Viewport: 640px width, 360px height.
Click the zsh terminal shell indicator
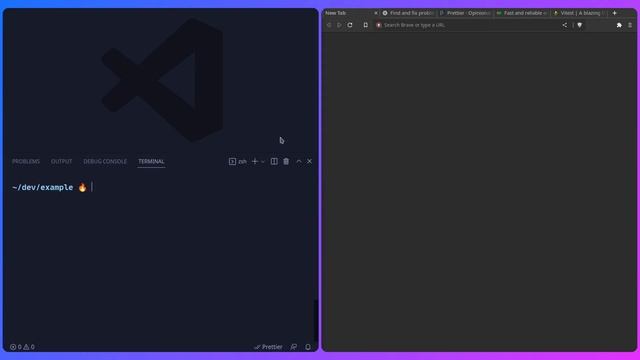click(x=238, y=162)
